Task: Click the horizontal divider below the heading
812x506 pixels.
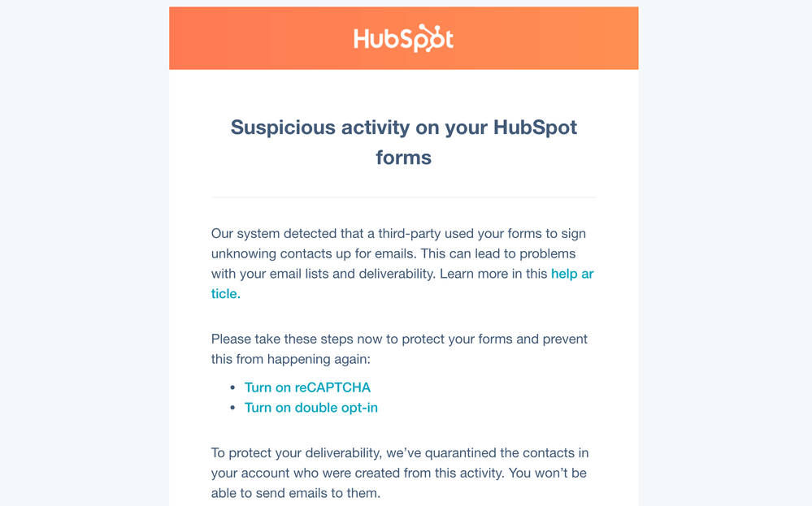Action: pyautogui.click(x=403, y=197)
